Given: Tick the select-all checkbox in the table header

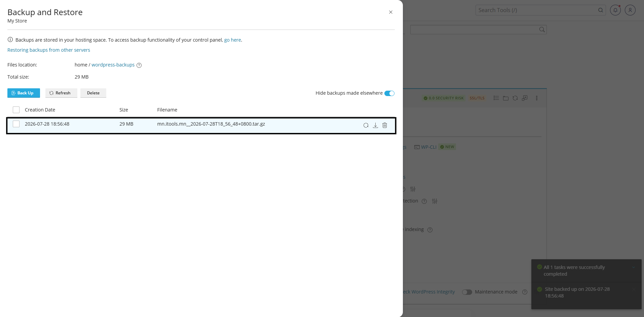Looking at the screenshot, I should coord(16,110).
